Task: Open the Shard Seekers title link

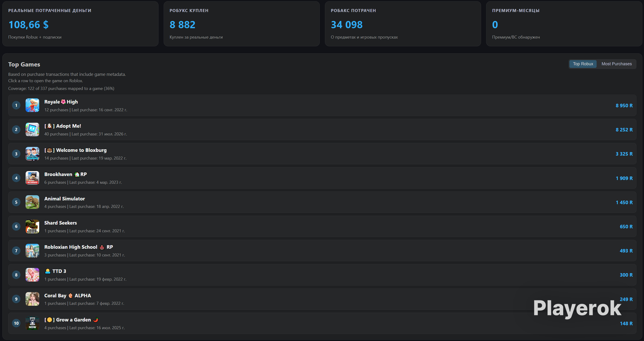Action: 61,223
